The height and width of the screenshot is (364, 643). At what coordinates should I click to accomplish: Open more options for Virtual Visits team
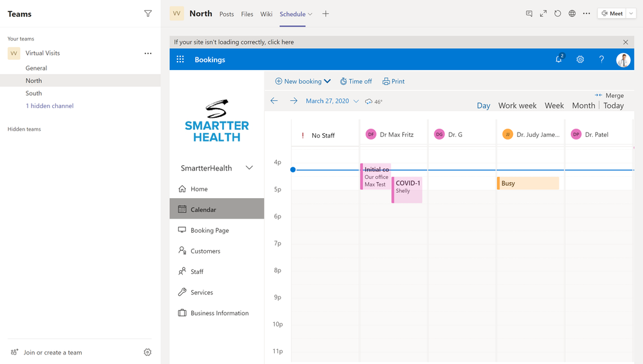(148, 53)
